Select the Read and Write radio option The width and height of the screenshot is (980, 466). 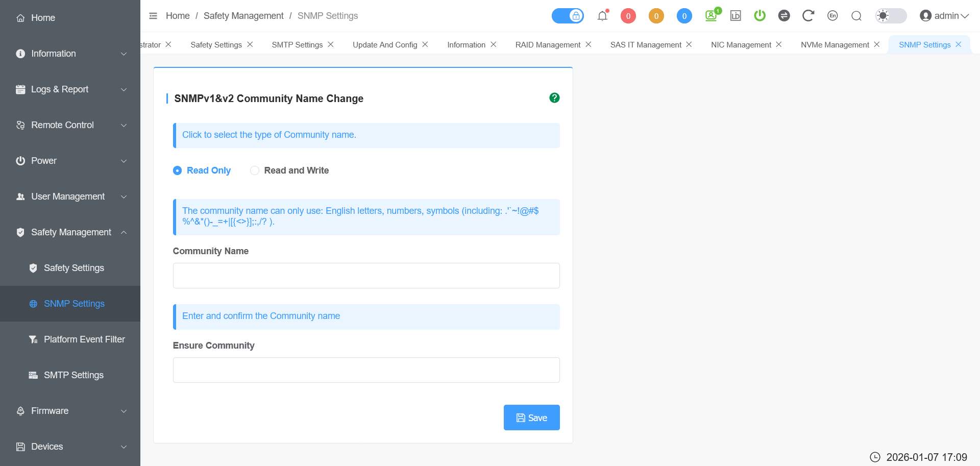[255, 170]
